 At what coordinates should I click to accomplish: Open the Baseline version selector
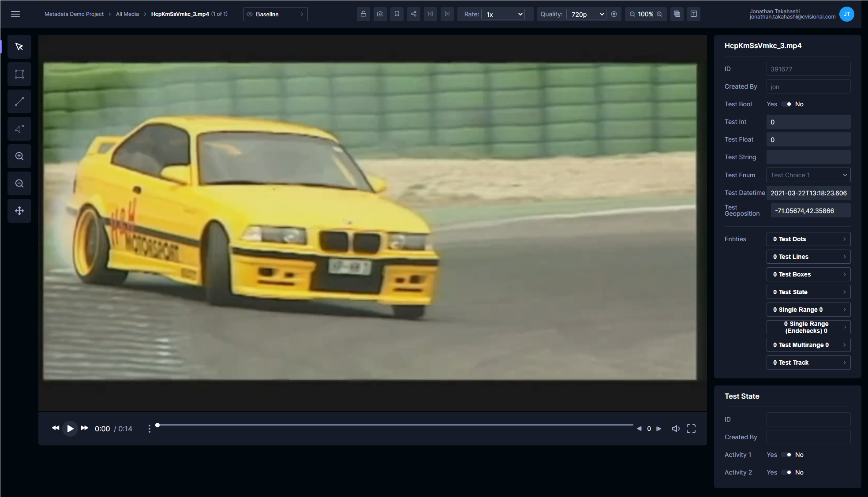coord(275,14)
